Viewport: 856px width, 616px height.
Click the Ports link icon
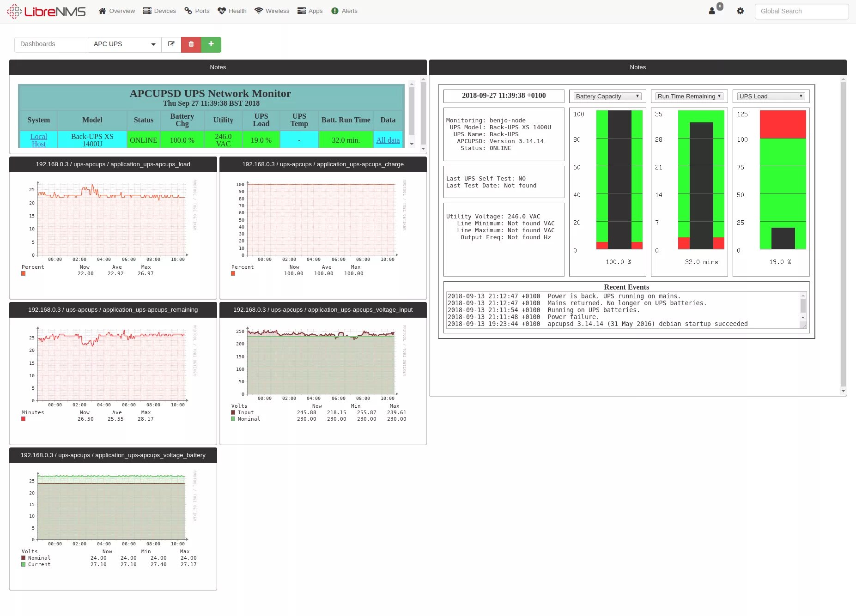[x=188, y=11]
